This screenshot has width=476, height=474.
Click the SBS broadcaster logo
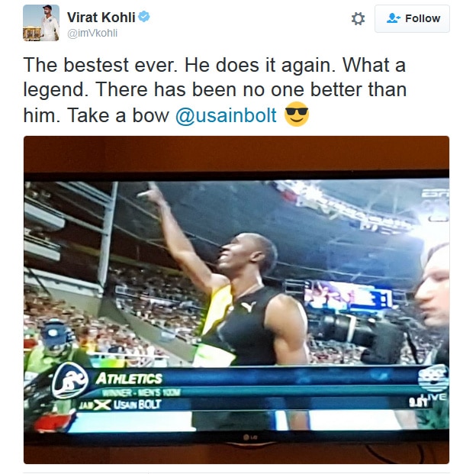point(433,379)
